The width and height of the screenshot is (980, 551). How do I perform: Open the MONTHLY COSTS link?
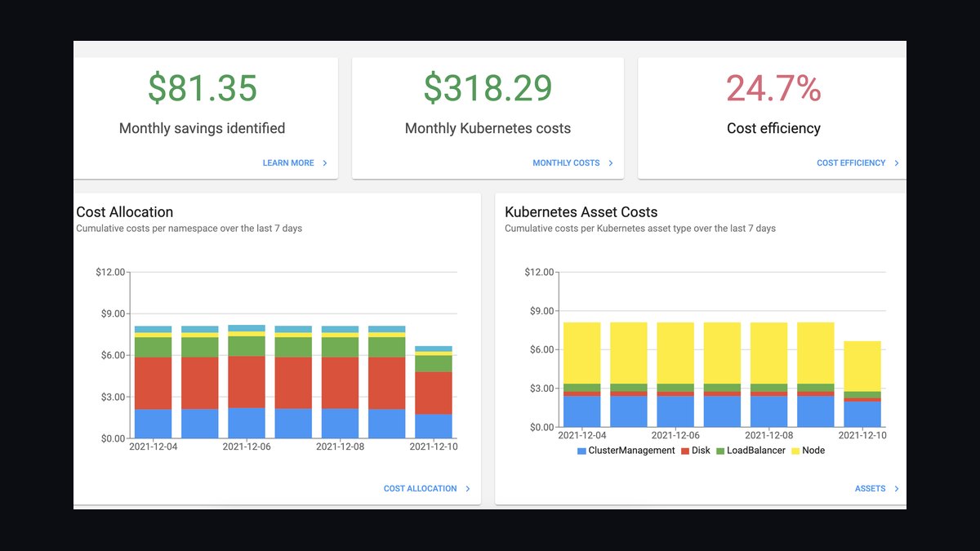click(566, 163)
